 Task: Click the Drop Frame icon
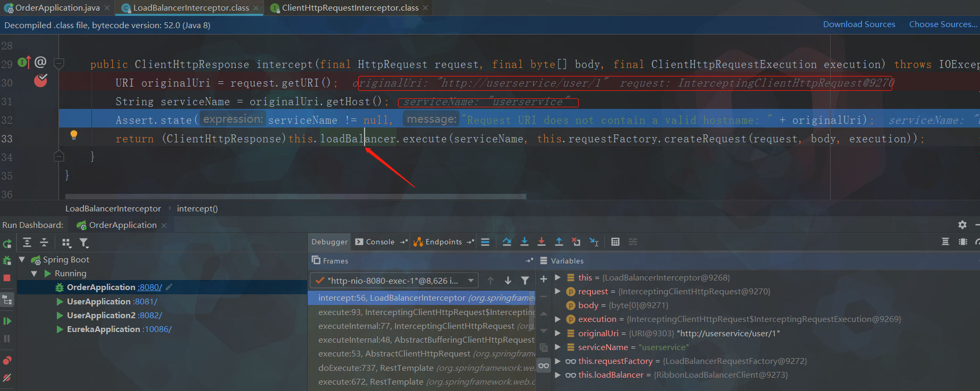pyautogui.click(x=576, y=242)
